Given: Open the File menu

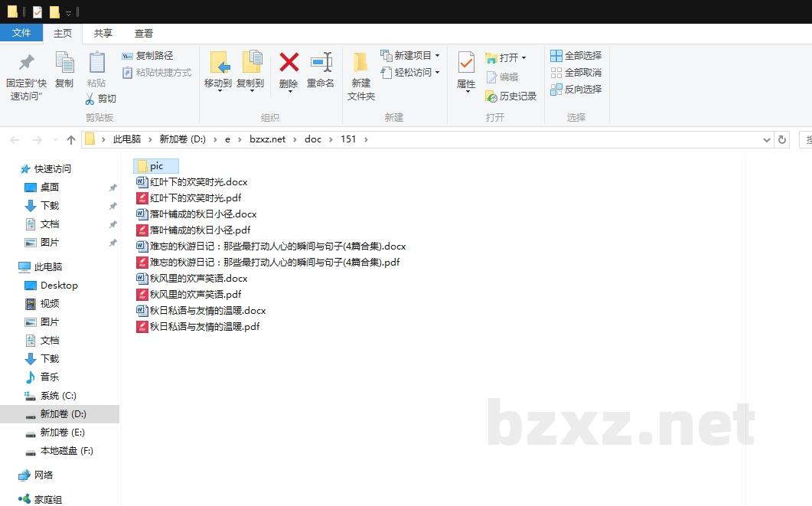Looking at the screenshot, I should 21,34.
